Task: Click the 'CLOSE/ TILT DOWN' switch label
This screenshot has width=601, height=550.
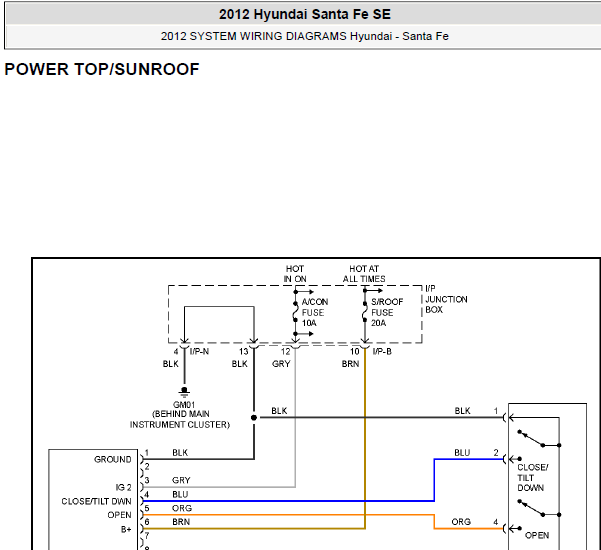Action: tap(532, 478)
